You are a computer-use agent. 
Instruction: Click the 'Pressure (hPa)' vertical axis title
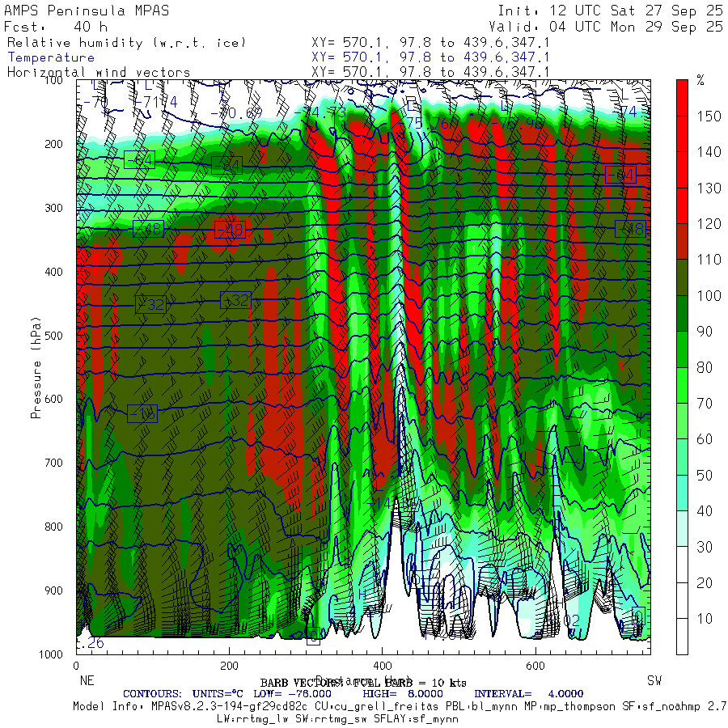36,367
